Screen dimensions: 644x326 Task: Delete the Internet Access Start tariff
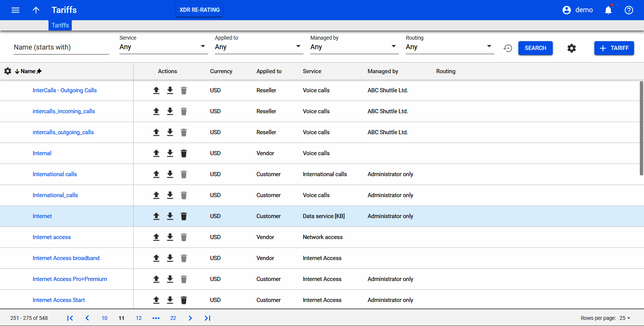(x=184, y=300)
